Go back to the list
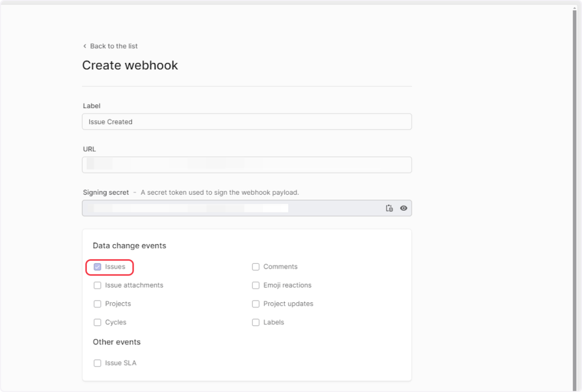Screen dimensions: 582x392 pyautogui.click(x=114, y=46)
